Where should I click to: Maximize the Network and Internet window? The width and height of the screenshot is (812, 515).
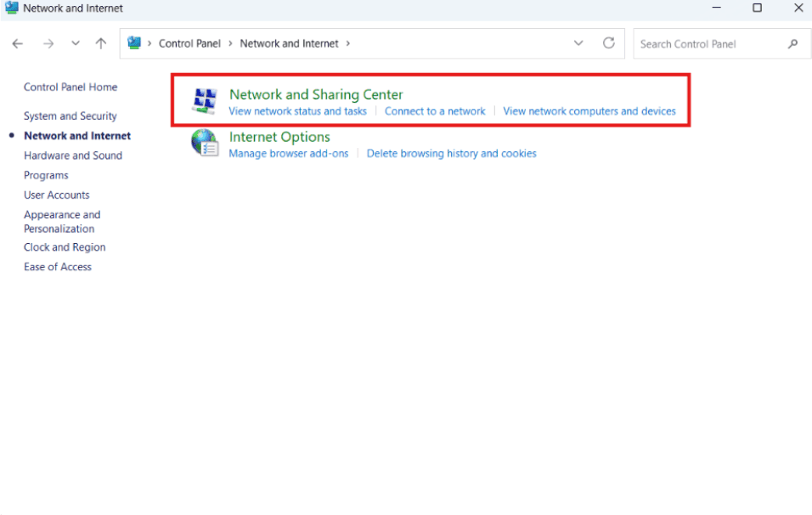click(757, 8)
